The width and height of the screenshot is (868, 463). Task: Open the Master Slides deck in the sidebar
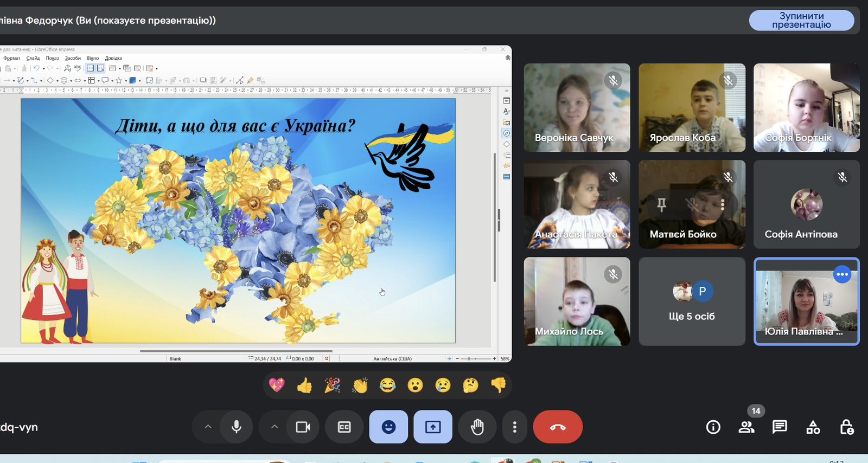(506, 177)
